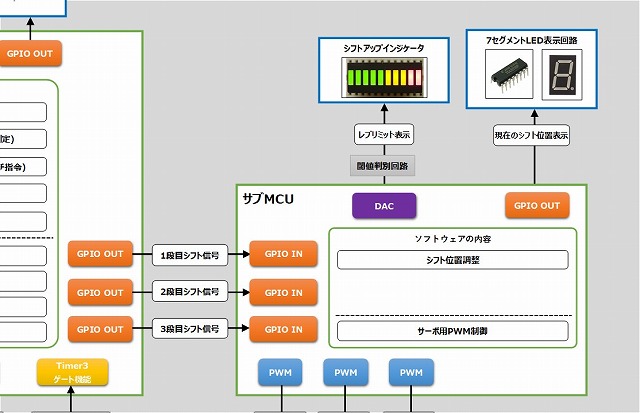Click the rightmost blue PWM block

click(411, 373)
